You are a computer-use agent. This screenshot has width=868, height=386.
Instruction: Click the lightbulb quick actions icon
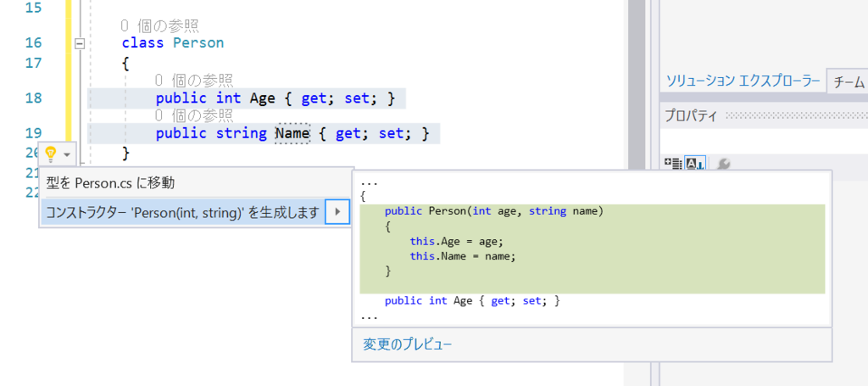[50, 153]
